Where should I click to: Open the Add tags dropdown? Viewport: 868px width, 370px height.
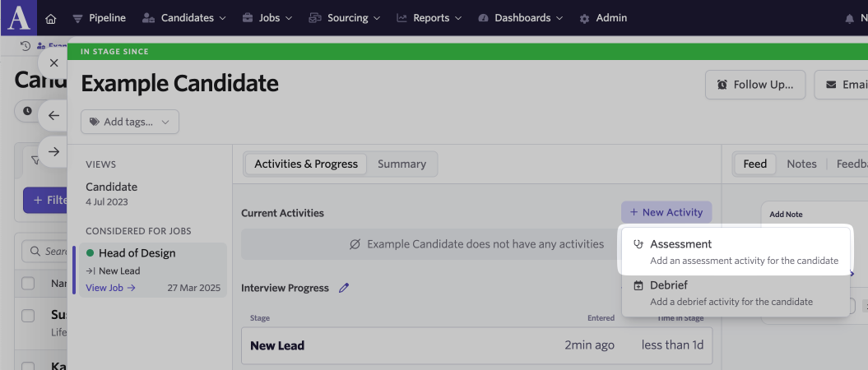pyautogui.click(x=130, y=122)
